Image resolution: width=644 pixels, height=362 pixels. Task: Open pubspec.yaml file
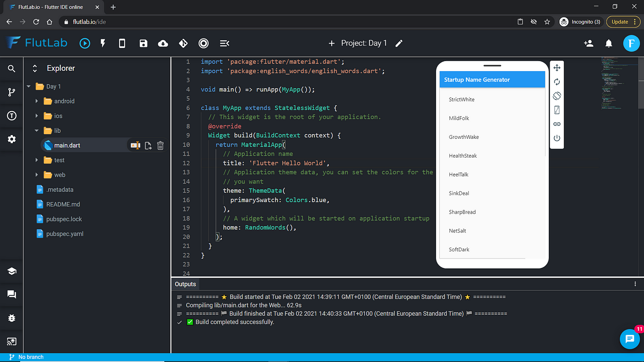[65, 233]
